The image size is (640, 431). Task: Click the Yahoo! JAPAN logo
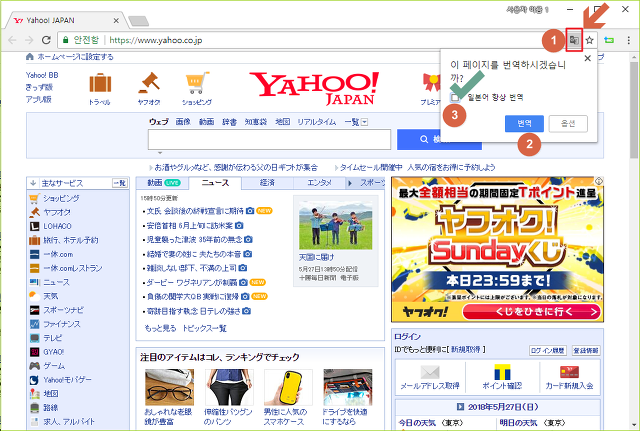click(314, 88)
